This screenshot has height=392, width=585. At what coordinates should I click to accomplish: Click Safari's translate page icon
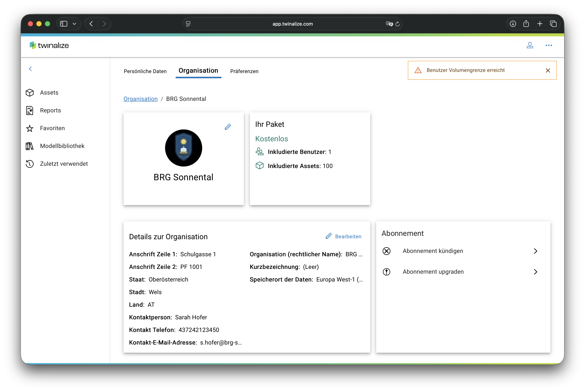[x=389, y=24]
